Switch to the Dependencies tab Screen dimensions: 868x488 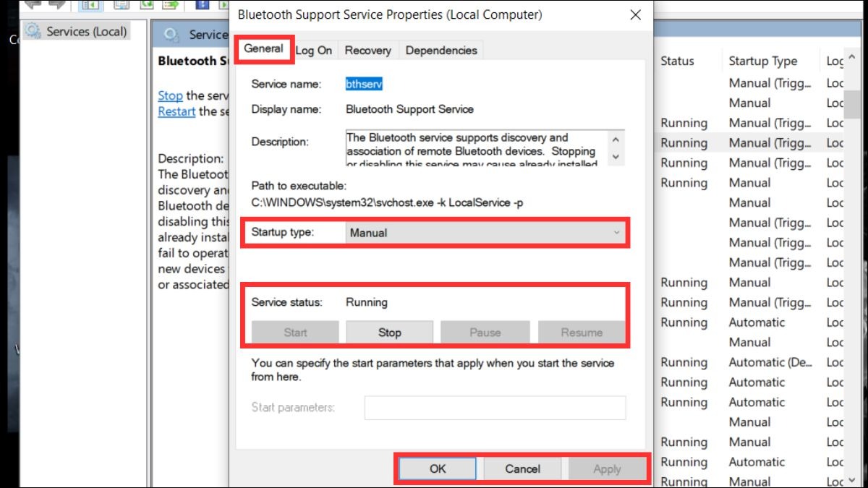[x=441, y=50]
